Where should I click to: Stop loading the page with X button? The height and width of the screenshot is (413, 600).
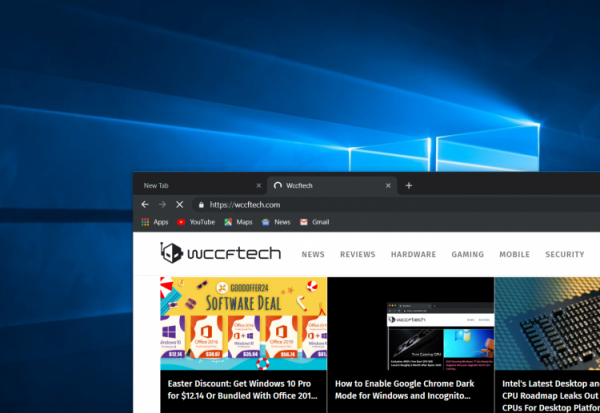tap(179, 204)
